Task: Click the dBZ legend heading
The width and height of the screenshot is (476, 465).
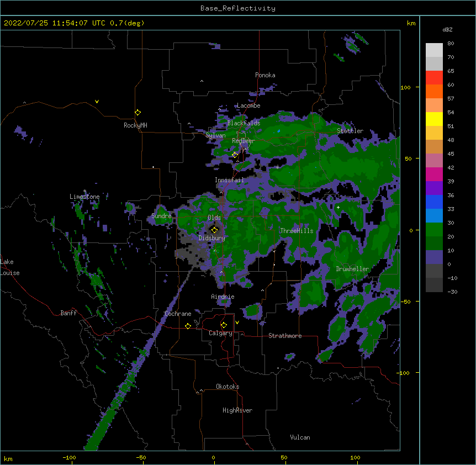Action: click(x=447, y=30)
